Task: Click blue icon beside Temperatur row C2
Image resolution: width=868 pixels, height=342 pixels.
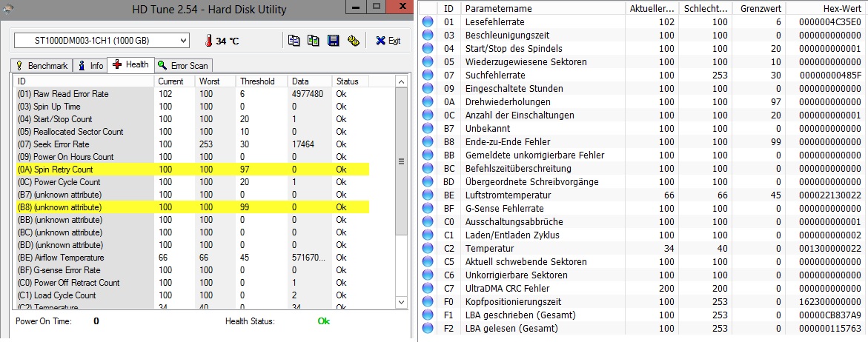Action: pyautogui.click(x=427, y=249)
